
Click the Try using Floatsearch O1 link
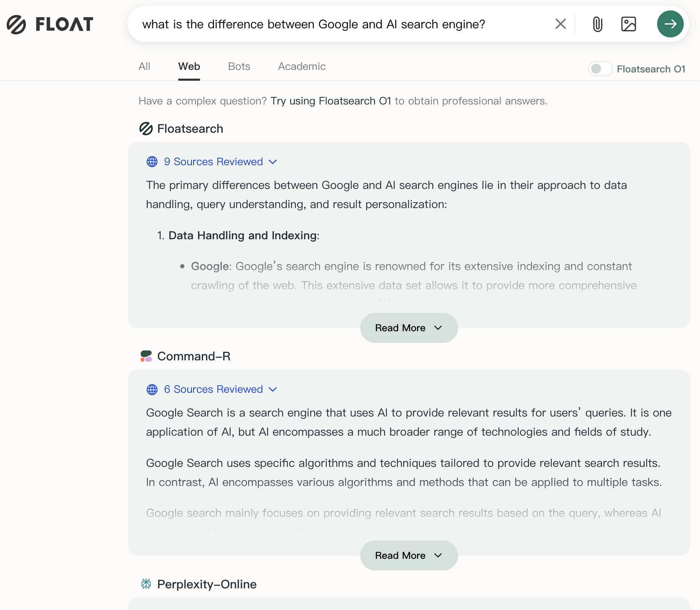330,101
